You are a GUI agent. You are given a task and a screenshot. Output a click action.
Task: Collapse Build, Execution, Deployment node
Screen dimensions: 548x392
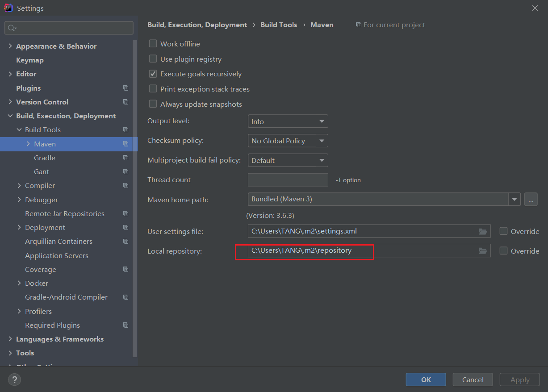coord(10,116)
